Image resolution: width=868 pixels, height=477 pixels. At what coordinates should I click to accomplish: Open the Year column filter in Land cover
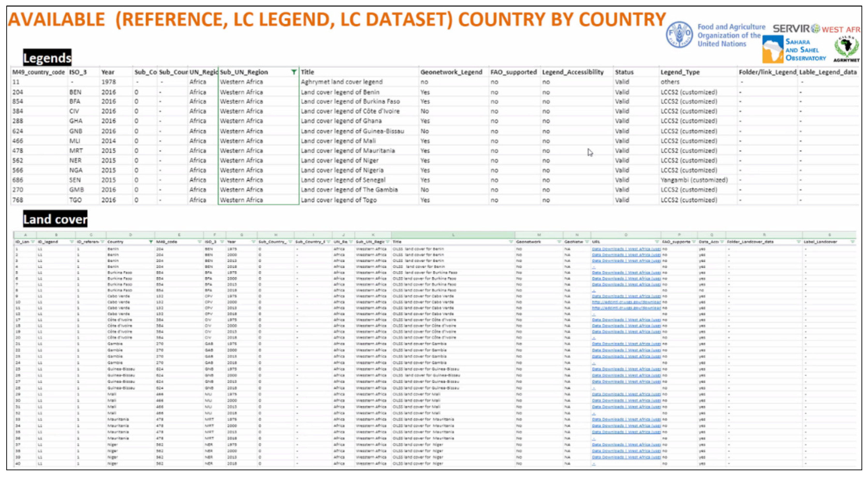253,242
